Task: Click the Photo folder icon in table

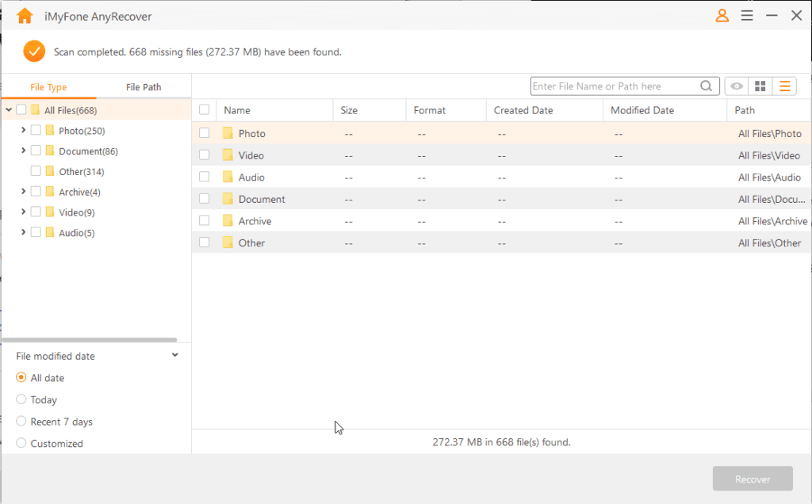Action: [228, 133]
